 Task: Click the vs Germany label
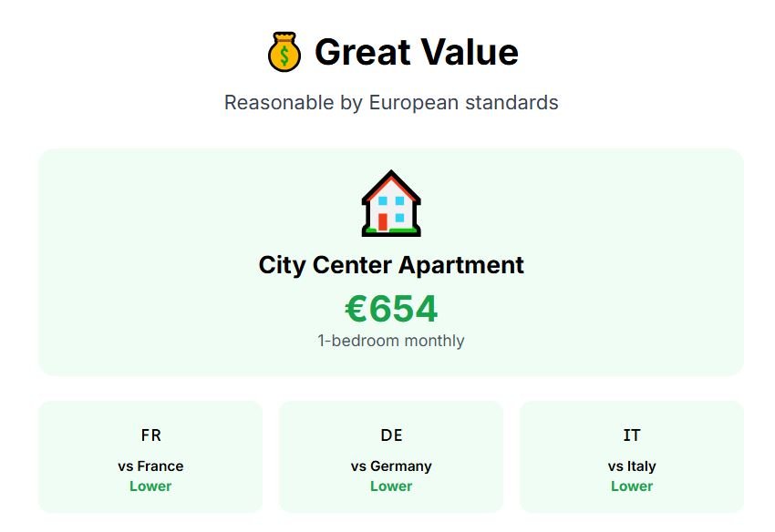391,465
